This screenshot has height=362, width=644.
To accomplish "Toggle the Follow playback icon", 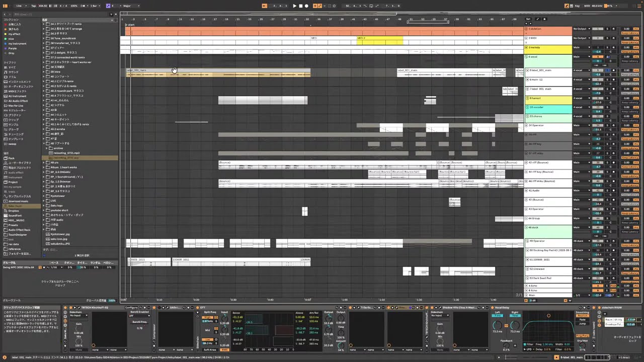I will (x=265, y=6).
